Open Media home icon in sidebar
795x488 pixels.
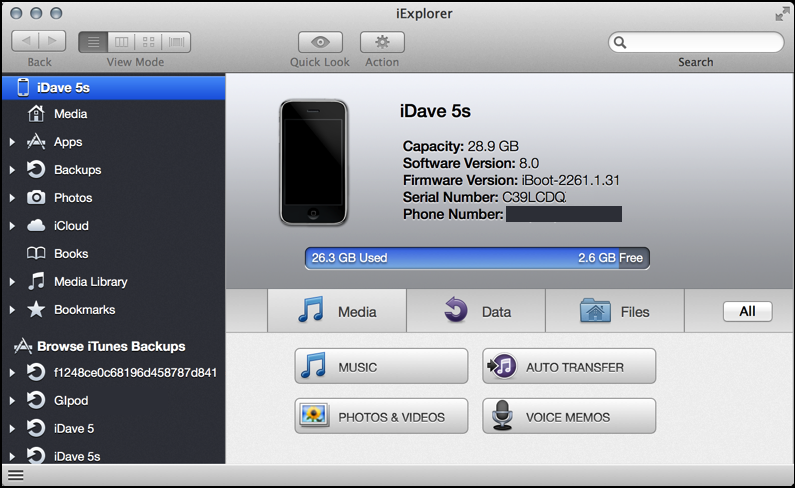[x=35, y=114]
